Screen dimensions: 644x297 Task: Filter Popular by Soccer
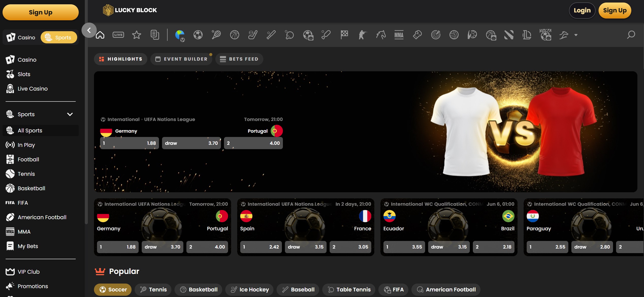click(113, 290)
